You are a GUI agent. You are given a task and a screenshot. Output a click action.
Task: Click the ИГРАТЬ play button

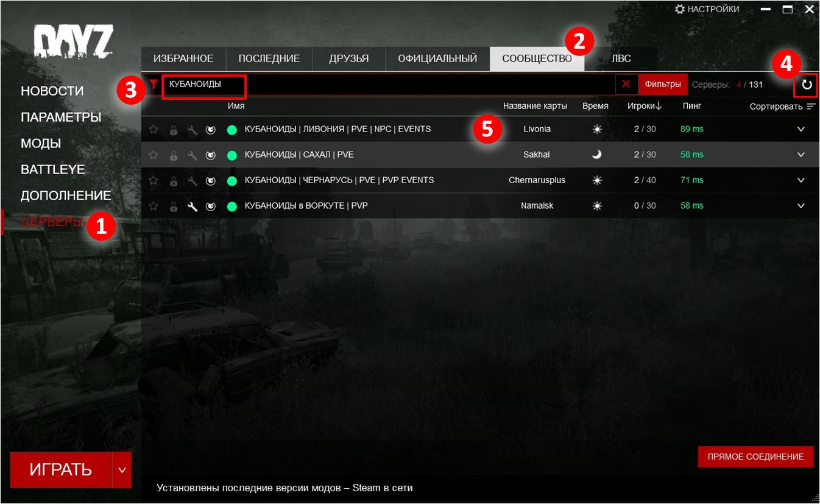click(61, 470)
